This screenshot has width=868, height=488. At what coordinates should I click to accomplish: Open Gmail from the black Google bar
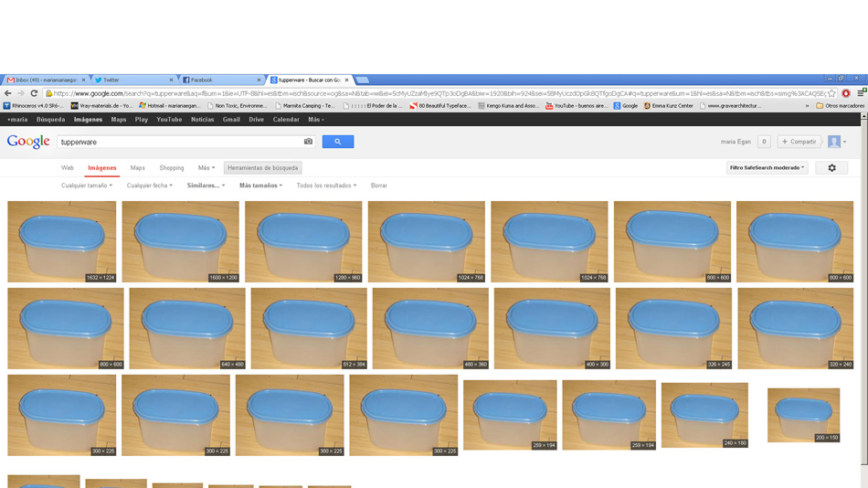coord(231,120)
